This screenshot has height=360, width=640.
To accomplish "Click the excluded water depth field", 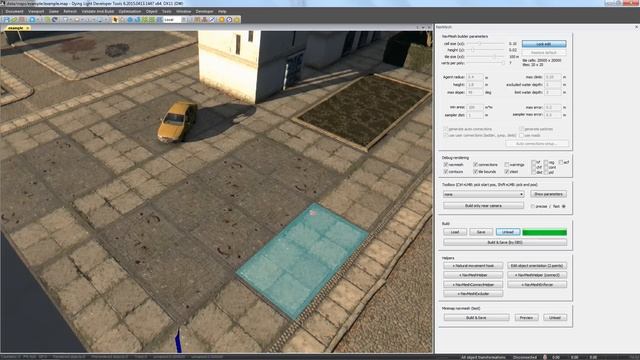I will click(x=553, y=84).
